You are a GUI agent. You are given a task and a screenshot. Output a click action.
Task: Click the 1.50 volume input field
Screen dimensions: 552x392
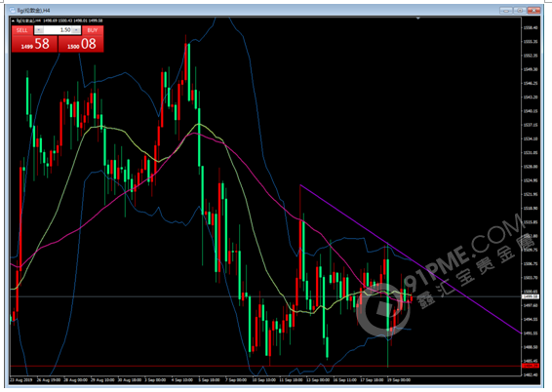tap(58, 30)
